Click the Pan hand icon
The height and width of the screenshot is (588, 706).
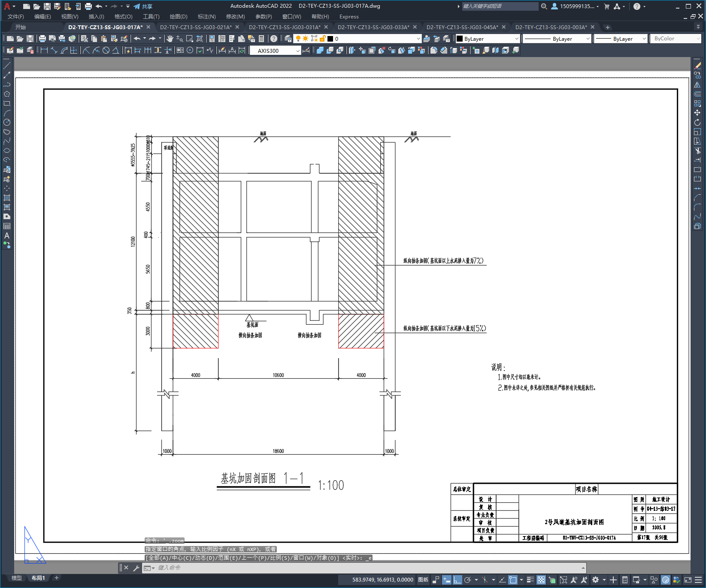pos(170,39)
